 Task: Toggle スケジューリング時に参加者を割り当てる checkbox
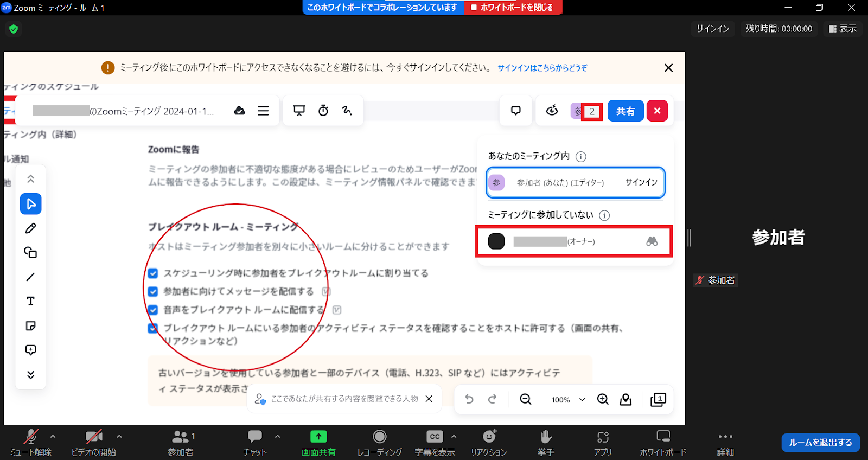(153, 273)
